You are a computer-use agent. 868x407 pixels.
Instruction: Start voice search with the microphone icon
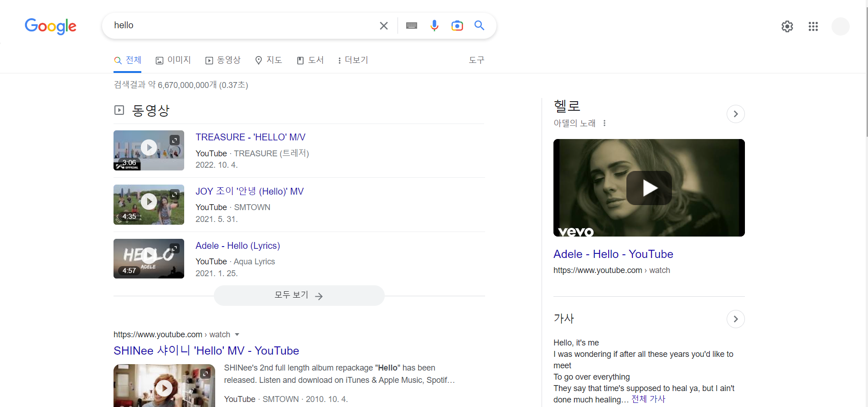(434, 26)
